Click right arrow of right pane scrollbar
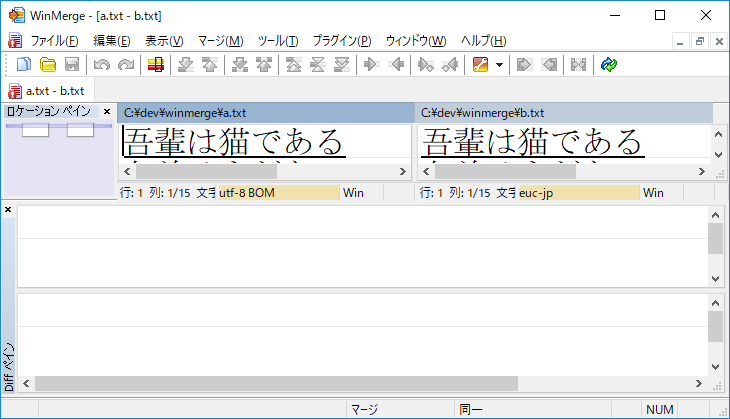This screenshot has height=419, width=730. click(702, 172)
